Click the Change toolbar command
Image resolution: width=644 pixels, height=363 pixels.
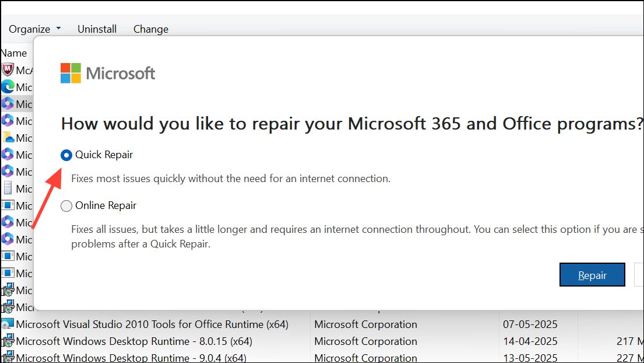(150, 29)
